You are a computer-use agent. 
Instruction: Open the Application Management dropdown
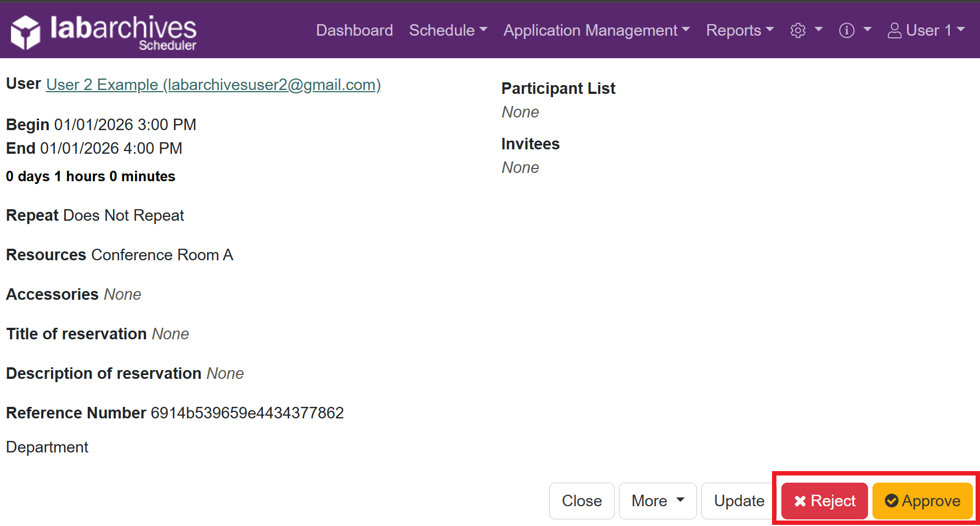tap(596, 31)
